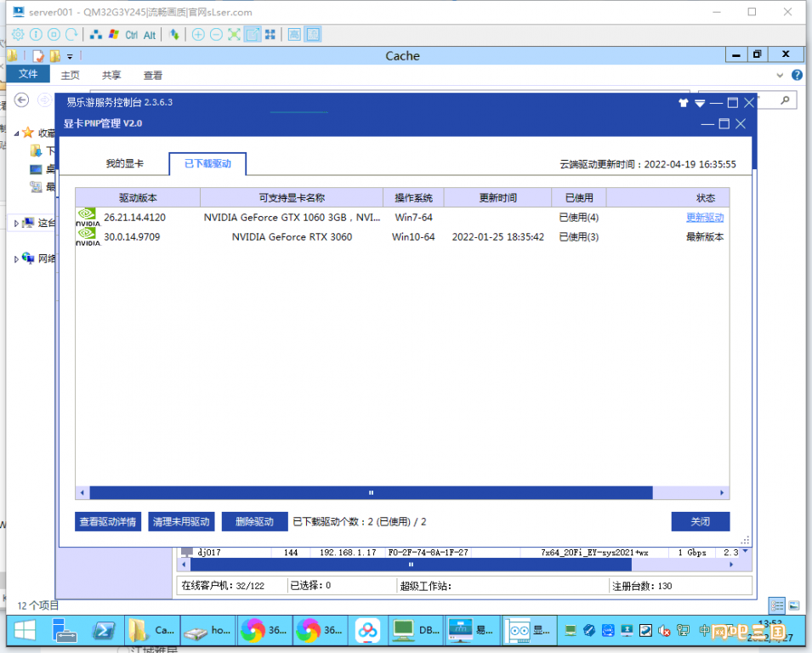812x653 pixels.
Task: Sort by 更新时间 column header
Action: (x=497, y=198)
